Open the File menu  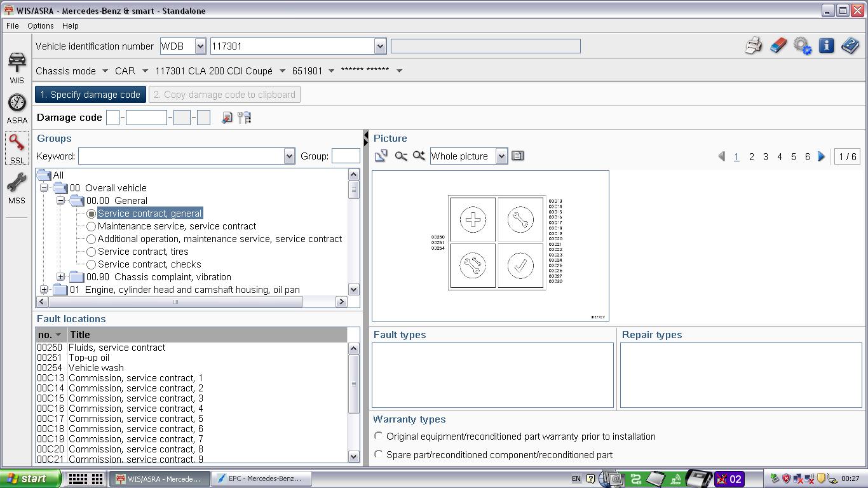pyautogui.click(x=12, y=26)
